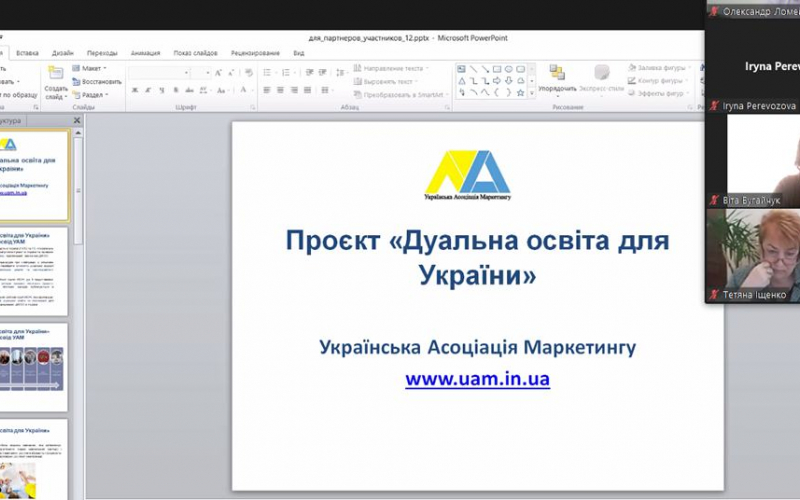Viewport: 800px width, 500px height.
Task: Select the right block arrow shape
Action: pyautogui.click(x=496, y=81)
